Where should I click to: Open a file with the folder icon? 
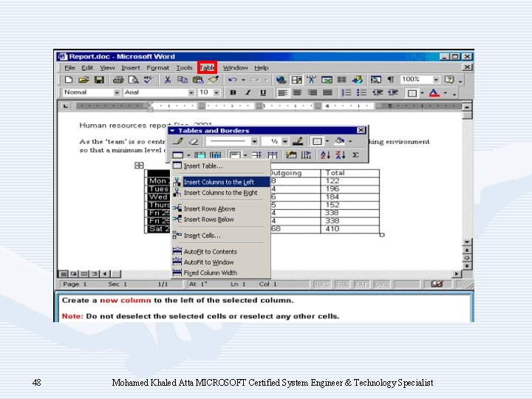(x=83, y=80)
